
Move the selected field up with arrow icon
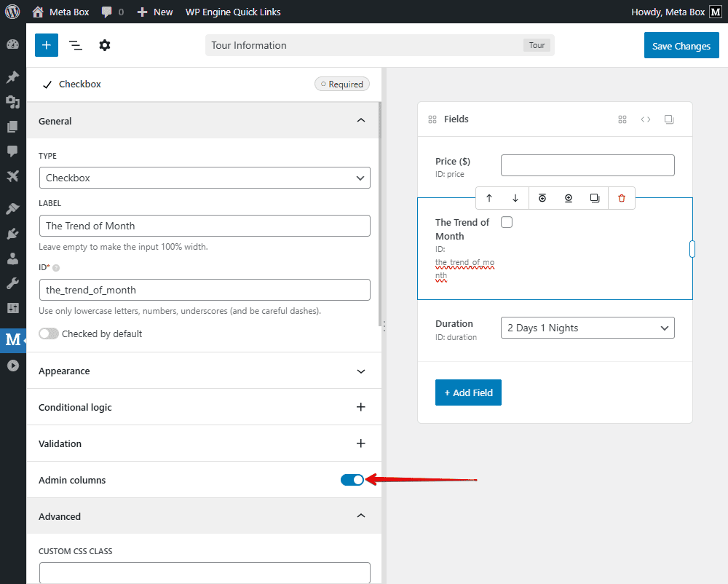490,197
